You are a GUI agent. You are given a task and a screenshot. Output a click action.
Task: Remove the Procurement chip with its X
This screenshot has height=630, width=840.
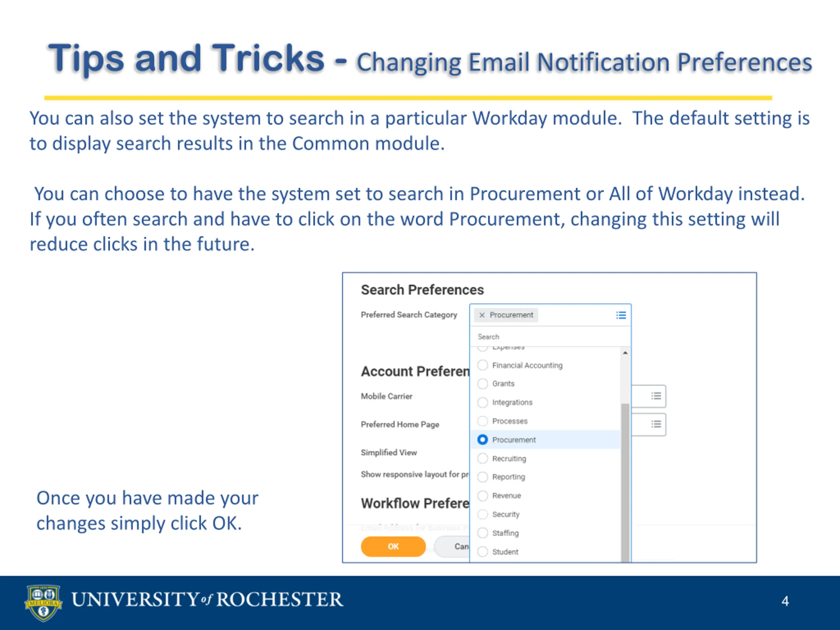point(481,315)
